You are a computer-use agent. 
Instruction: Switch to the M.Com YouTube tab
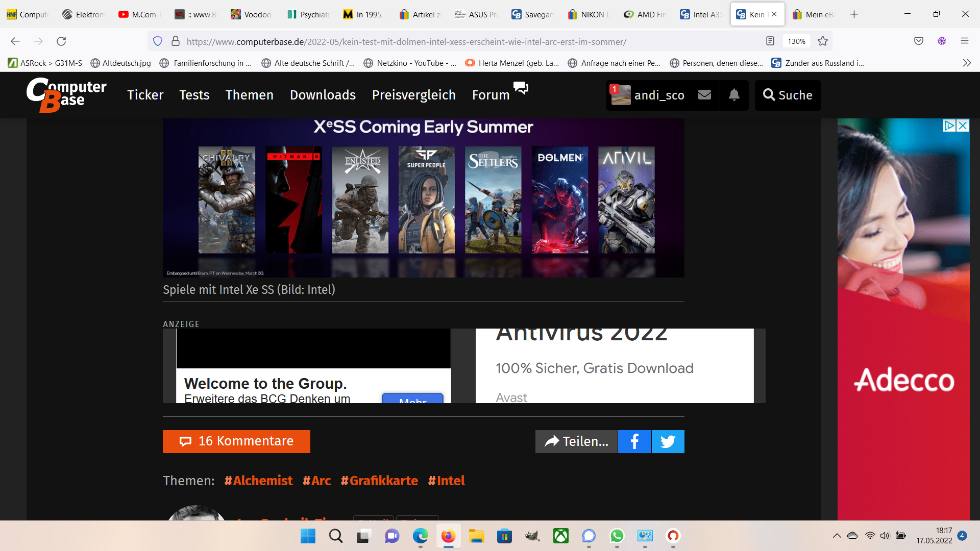pos(140,14)
